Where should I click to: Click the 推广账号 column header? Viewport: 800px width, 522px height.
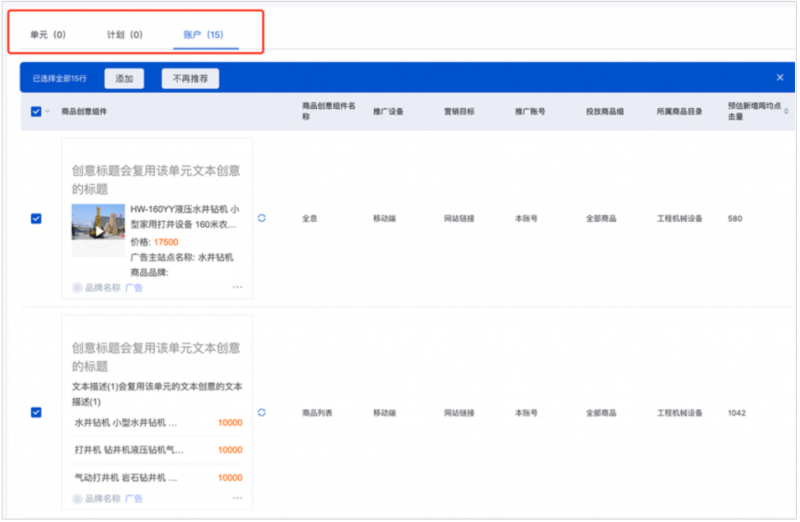click(530, 111)
